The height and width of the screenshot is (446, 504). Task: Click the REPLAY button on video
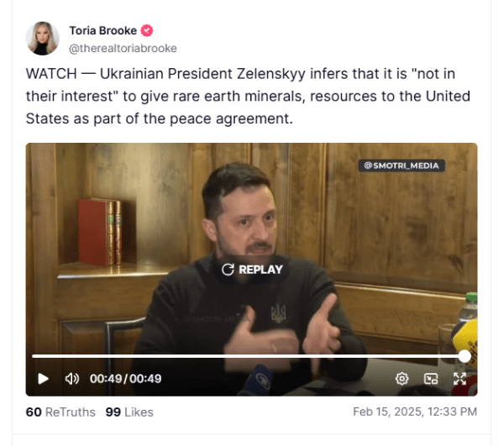252,270
